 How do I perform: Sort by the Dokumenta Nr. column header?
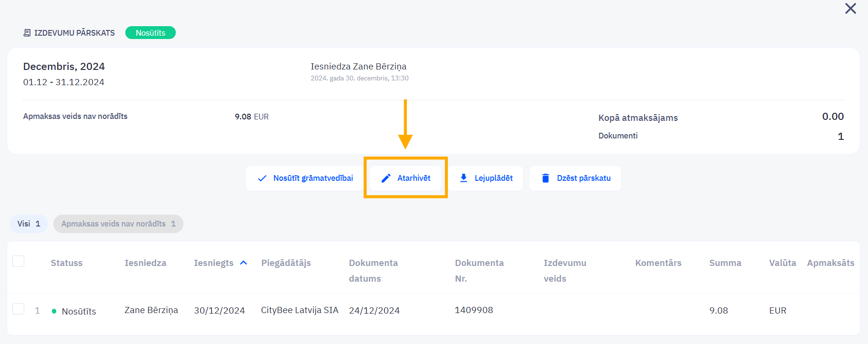[x=479, y=271]
